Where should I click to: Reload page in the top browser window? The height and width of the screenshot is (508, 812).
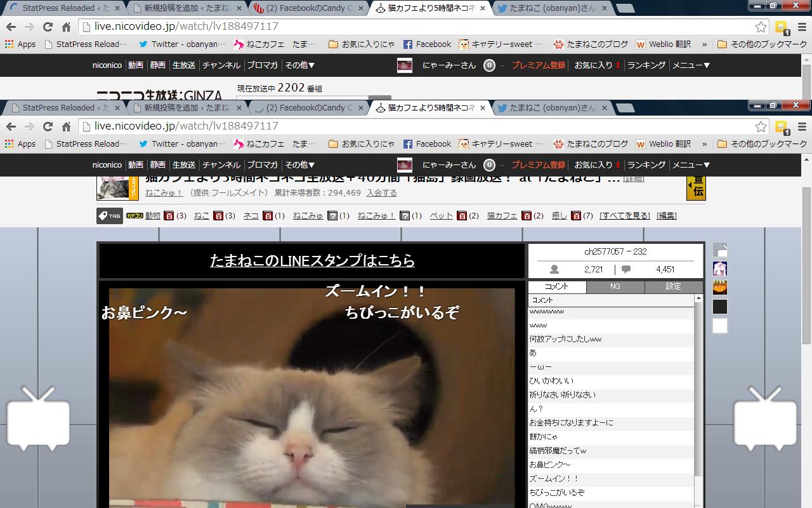pos(48,27)
